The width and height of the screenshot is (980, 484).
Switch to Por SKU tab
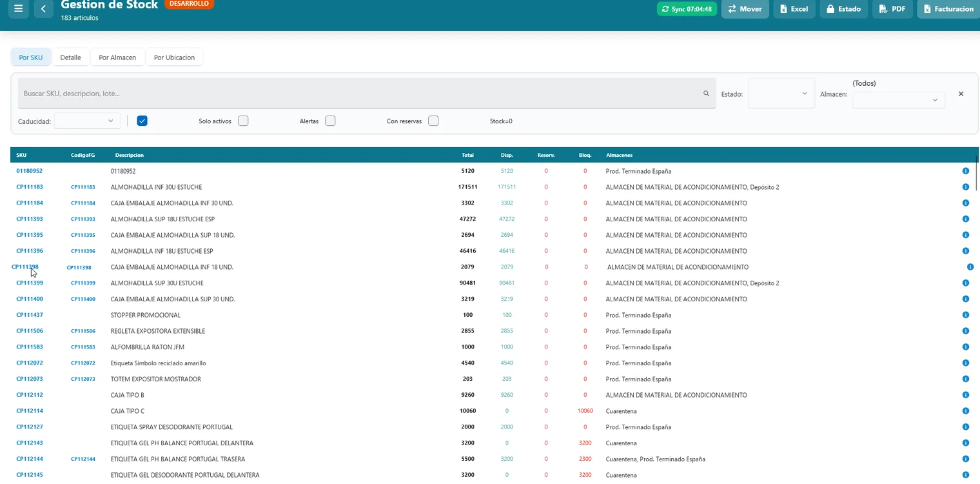pos(31,57)
